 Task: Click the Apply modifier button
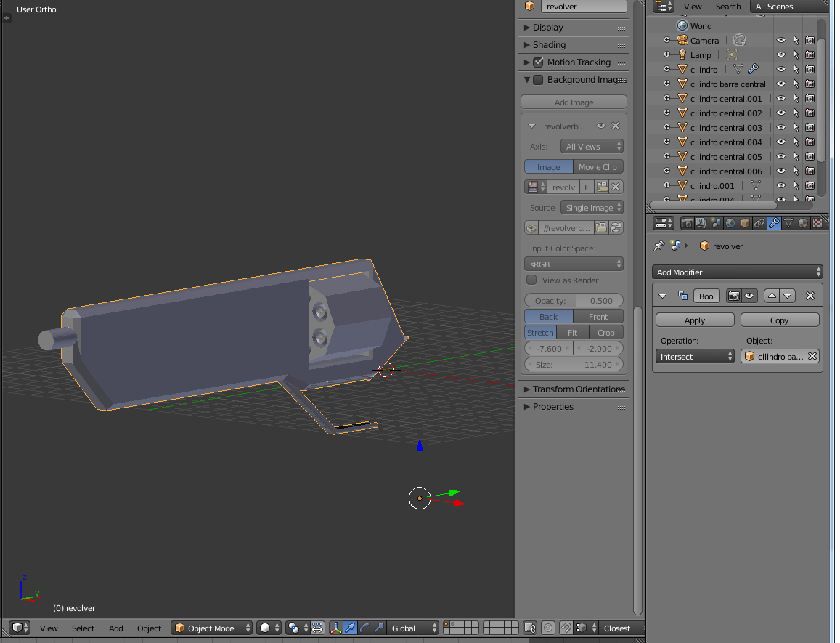coord(695,320)
